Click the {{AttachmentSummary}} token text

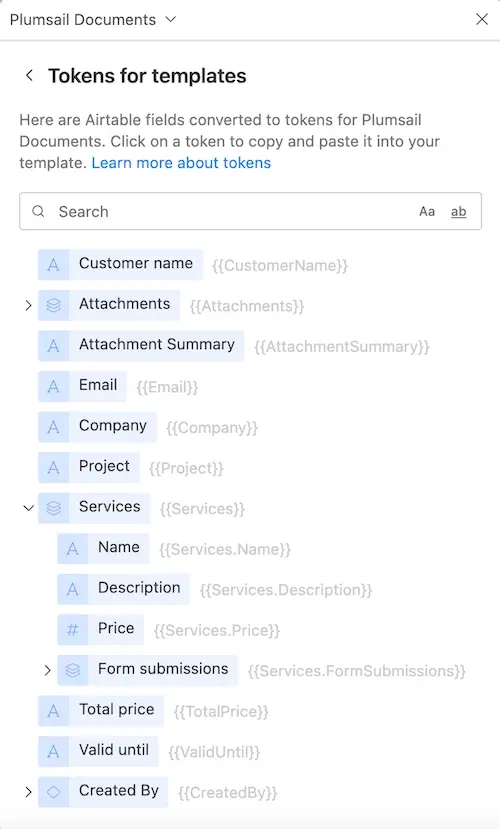click(x=341, y=347)
